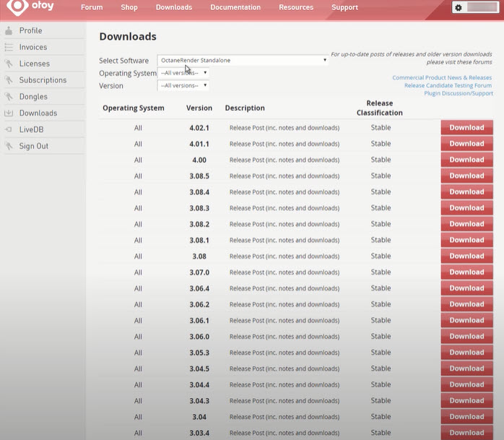Open Release Post for version 4.02.1

click(x=284, y=128)
